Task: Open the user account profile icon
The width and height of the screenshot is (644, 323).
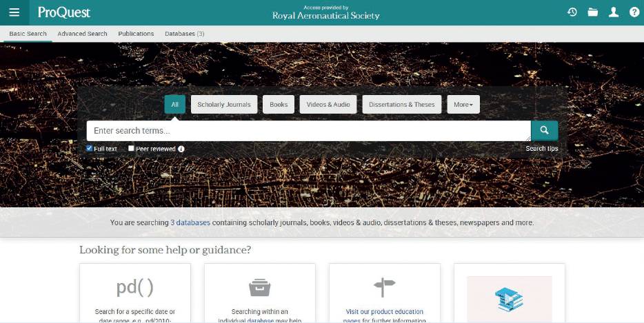Action: [614, 12]
